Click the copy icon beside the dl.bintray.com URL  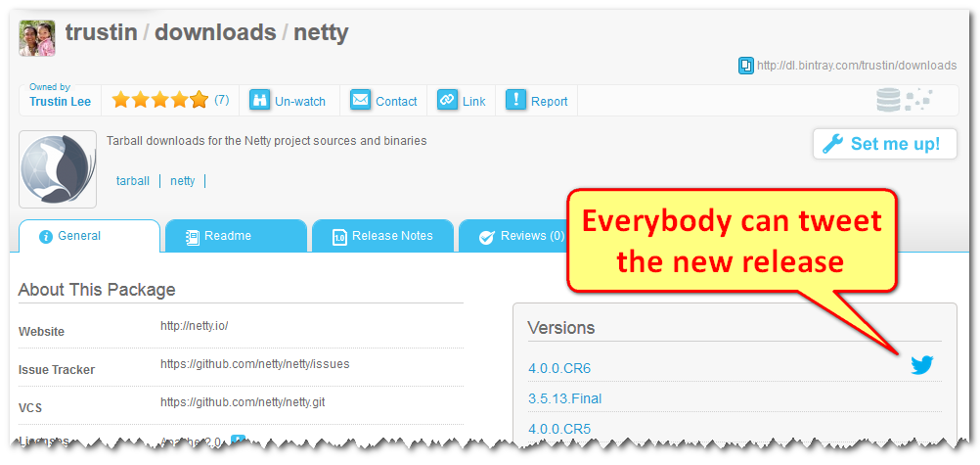pyautogui.click(x=746, y=66)
